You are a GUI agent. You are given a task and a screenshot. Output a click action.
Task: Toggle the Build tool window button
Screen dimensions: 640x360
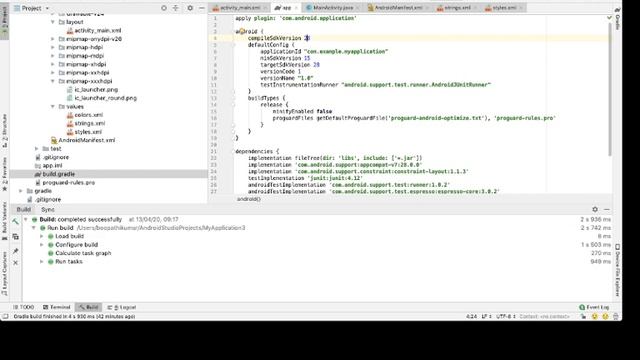coord(89,307)
